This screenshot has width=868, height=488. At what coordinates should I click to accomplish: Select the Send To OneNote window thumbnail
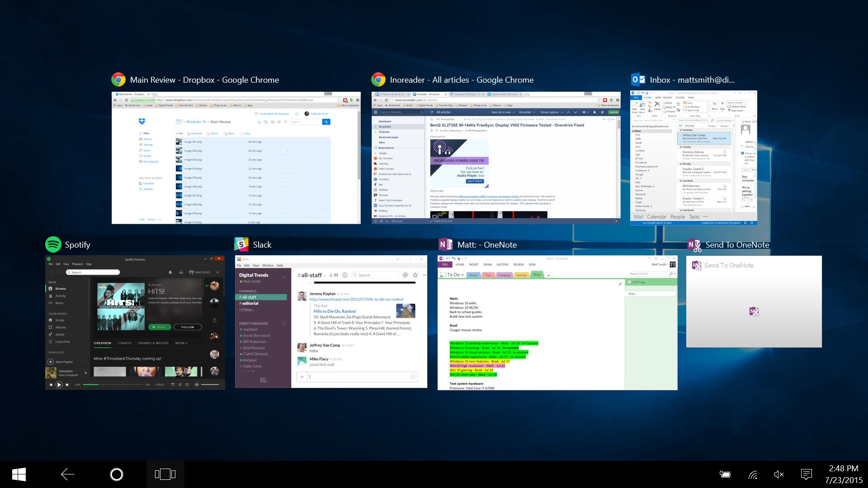coord(754,302)
